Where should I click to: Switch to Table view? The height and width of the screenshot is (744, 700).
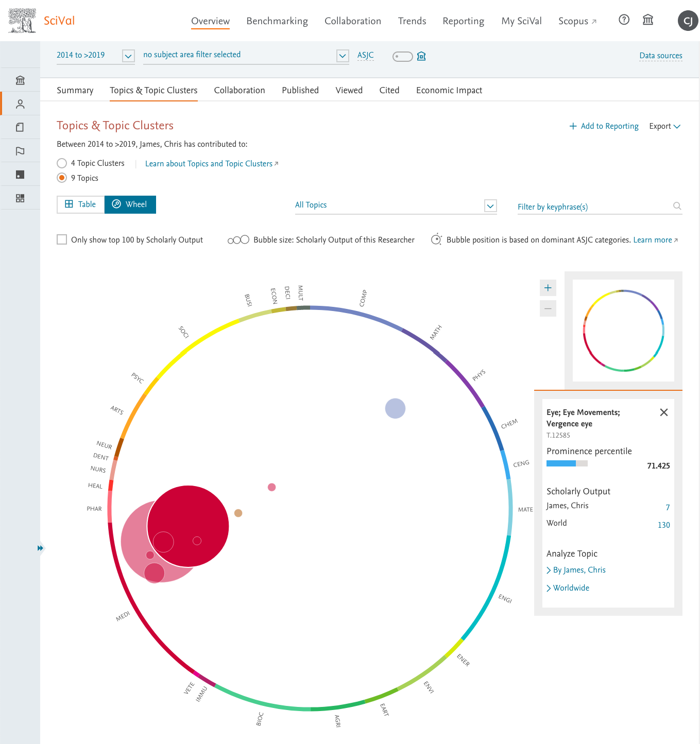click(x=81, y=204)
